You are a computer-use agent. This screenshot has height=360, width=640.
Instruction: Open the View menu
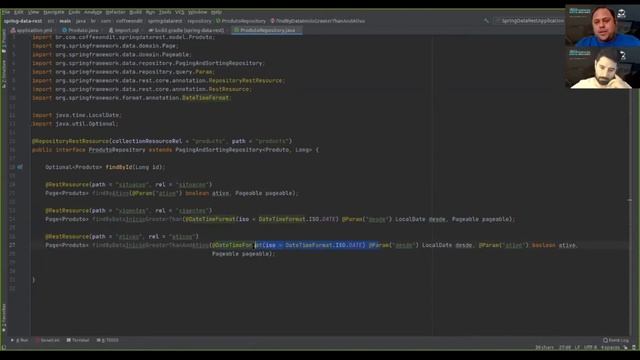33,12
